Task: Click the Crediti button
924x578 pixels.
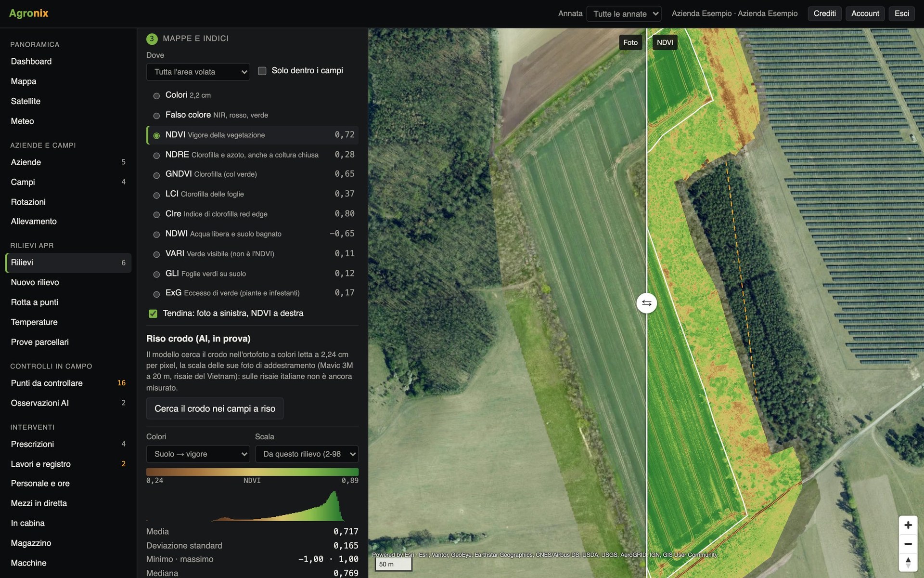Action: pyautogui.click(x=824, y=13)
